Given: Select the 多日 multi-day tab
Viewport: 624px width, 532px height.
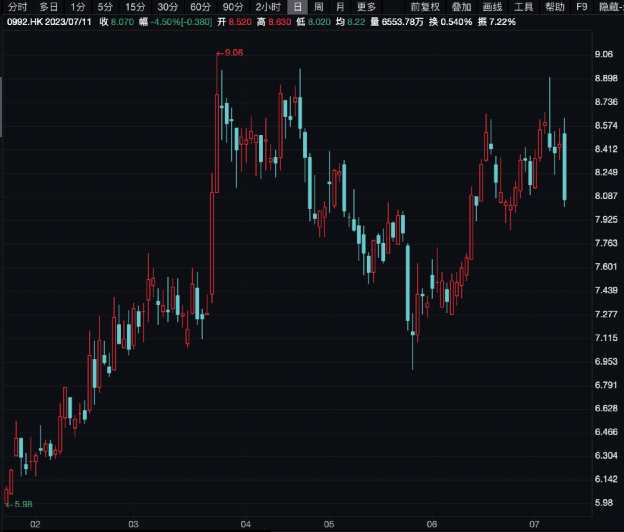Looking at the screenshot, I should [48, 7].
